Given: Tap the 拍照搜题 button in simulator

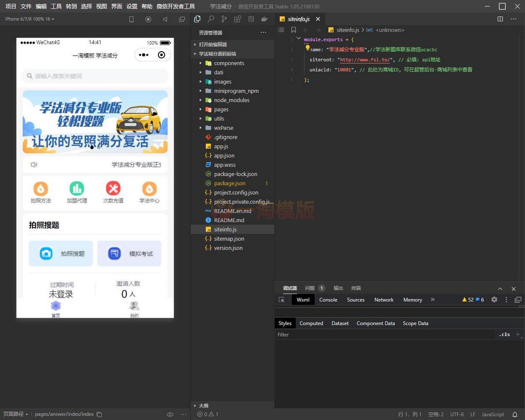Looking at the screenshot, I should [61, 253].
